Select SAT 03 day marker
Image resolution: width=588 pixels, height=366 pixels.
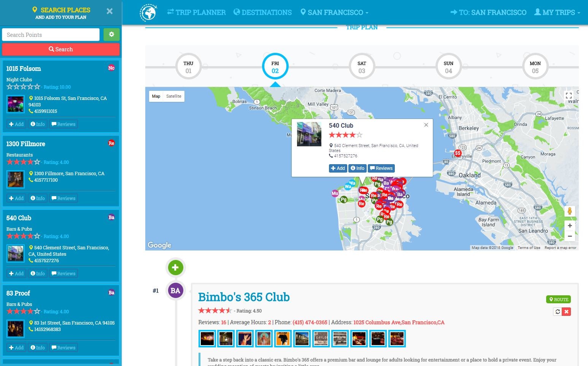tap(362, 67)
